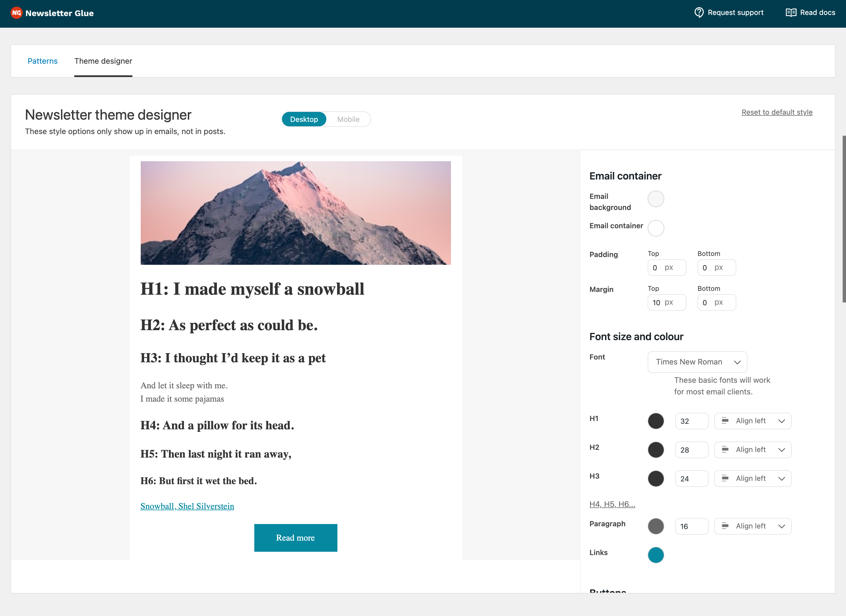Open the Times New Roman font dropdown
The width and height of the screenshot is (846, 616).
point(697,362)
